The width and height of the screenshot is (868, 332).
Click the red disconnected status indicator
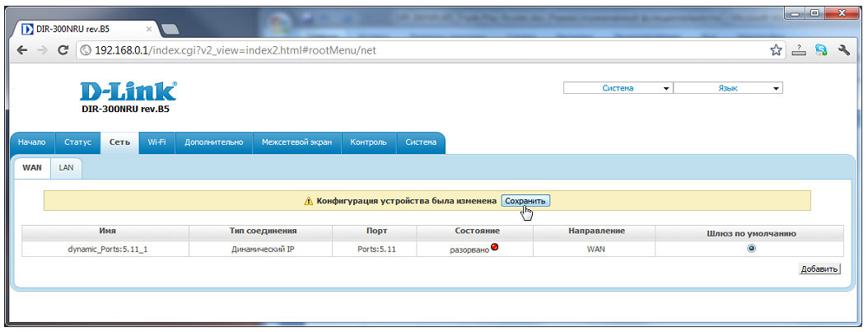pyautogui.click(x=495, y=246)
